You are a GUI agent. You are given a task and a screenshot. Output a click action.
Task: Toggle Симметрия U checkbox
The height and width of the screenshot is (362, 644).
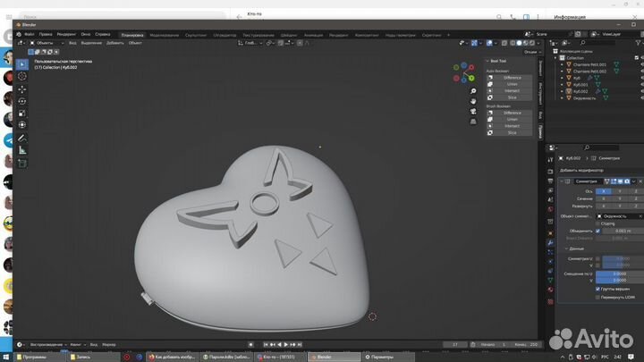tap(597, 259)
